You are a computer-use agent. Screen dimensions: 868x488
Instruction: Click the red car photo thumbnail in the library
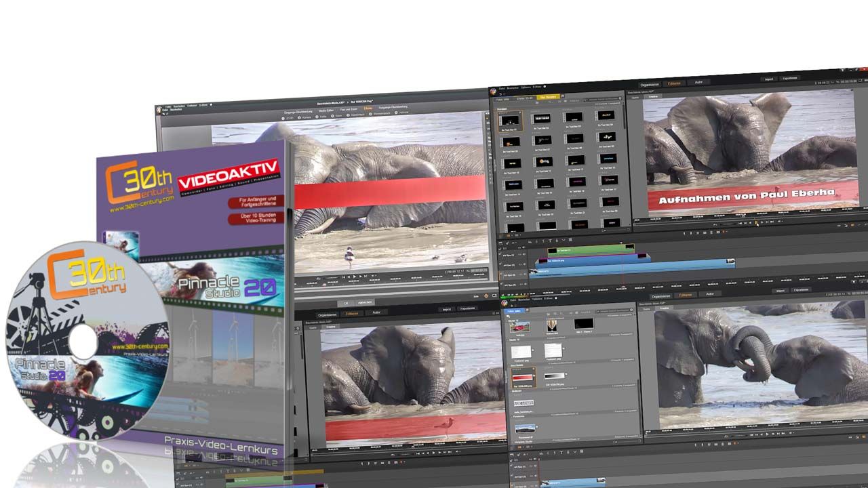click(519, 327)
